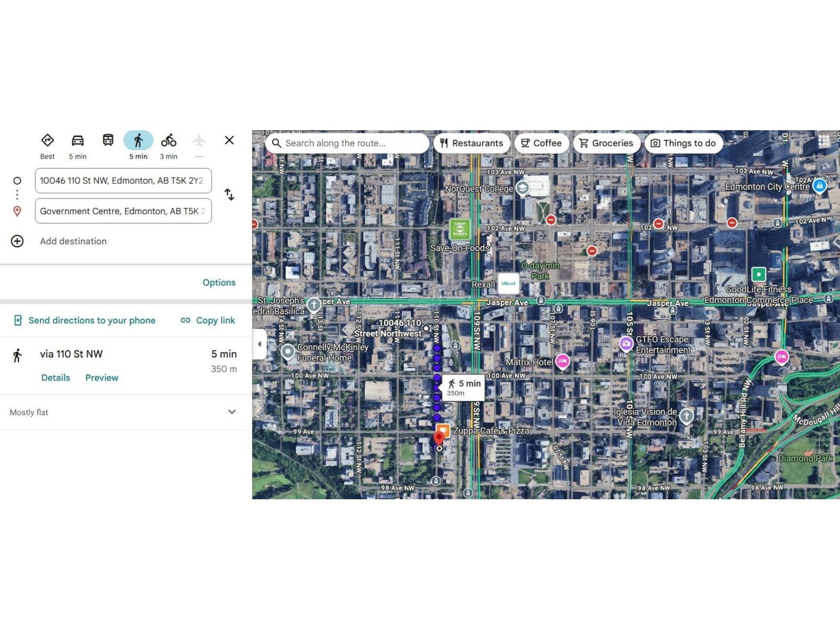Open the Google apps grid icon

point(824,141)
